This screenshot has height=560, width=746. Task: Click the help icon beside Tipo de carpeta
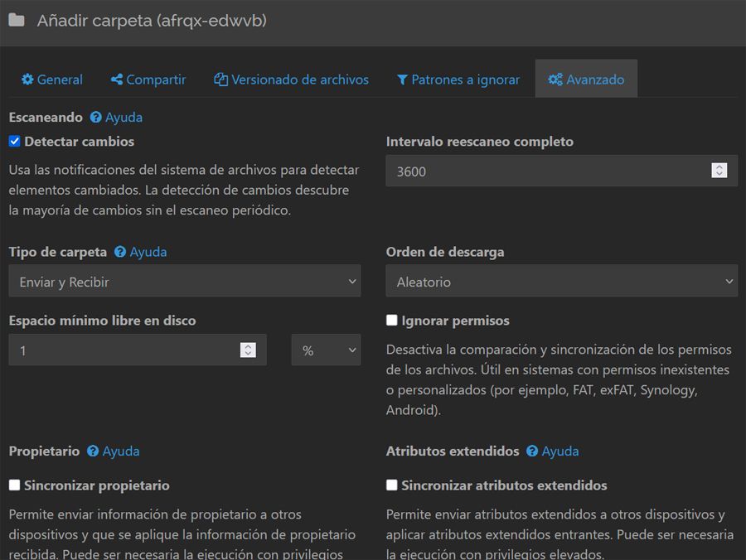pyautogui.click(x=119, y=251)
